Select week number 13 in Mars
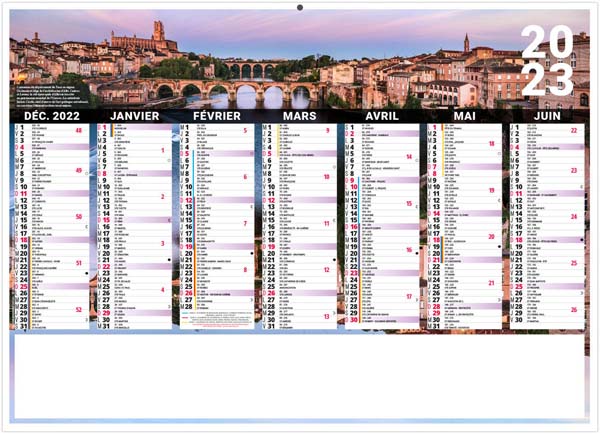This screenshot has height=434, width=600. pyautogui.click(x=326, y=317)
